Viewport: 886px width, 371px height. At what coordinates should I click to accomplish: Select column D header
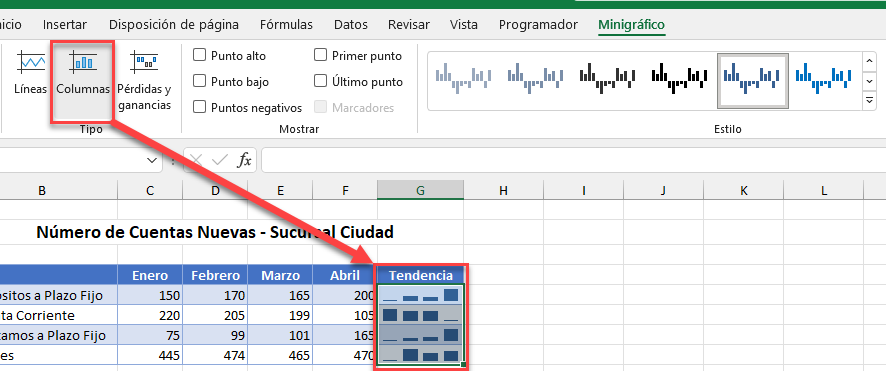coord(215,191)
